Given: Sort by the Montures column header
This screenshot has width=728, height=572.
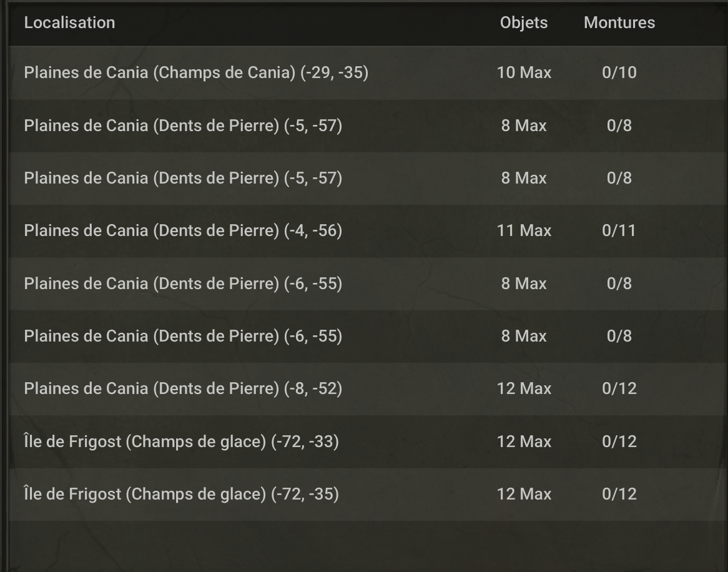Looking at the screenshot, I should coord(619,22).
